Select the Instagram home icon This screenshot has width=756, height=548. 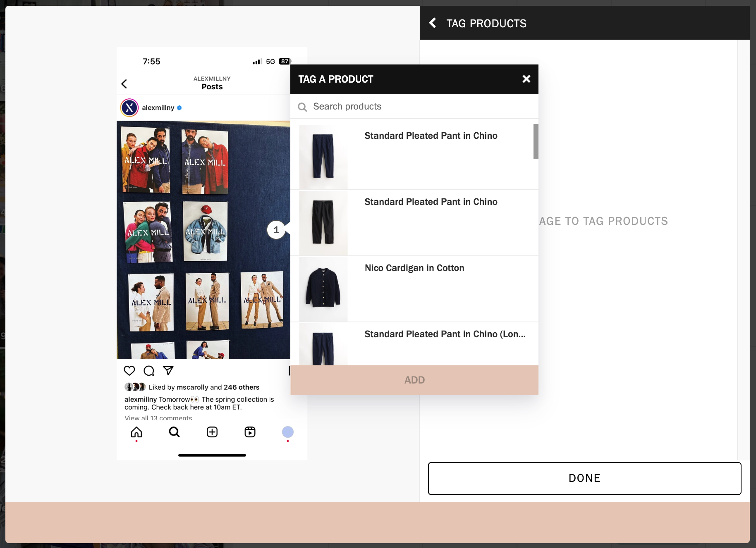click(x=136, y=432)
